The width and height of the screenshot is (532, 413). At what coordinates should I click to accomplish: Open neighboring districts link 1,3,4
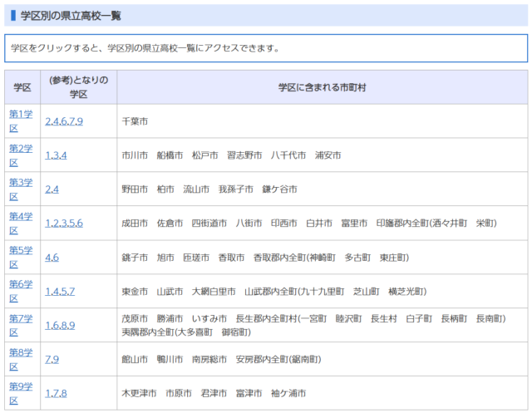[56, 155]
